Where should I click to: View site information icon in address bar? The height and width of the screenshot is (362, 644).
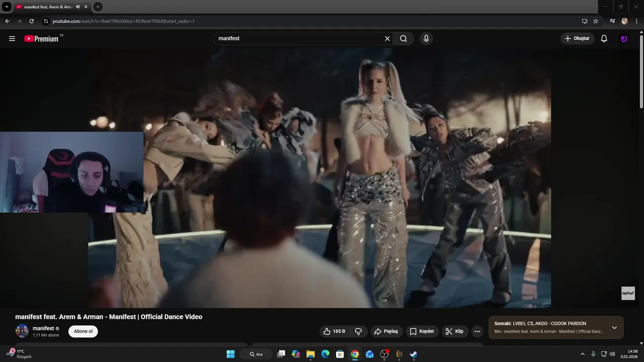[x=46, y=21]
